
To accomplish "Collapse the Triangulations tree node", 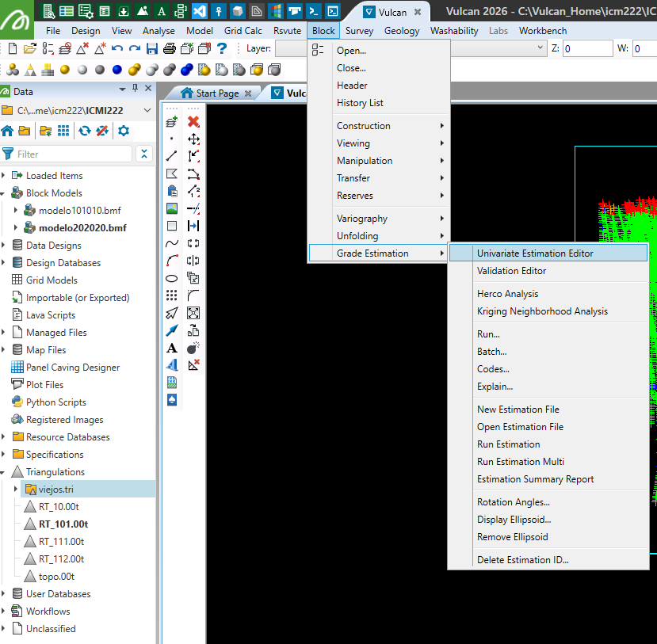I will (x=3, y=472).
